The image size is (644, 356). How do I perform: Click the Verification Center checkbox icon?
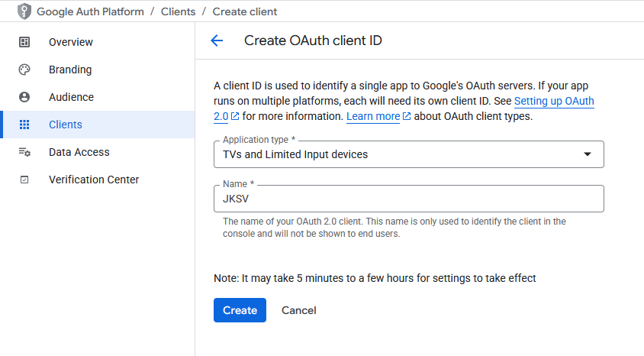click(x=24, y=180)
